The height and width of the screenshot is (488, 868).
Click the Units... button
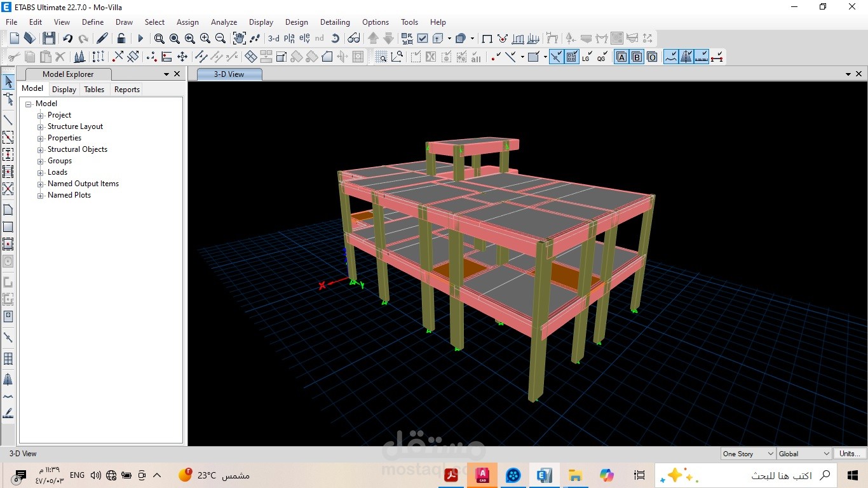click(x=850, y=454)
